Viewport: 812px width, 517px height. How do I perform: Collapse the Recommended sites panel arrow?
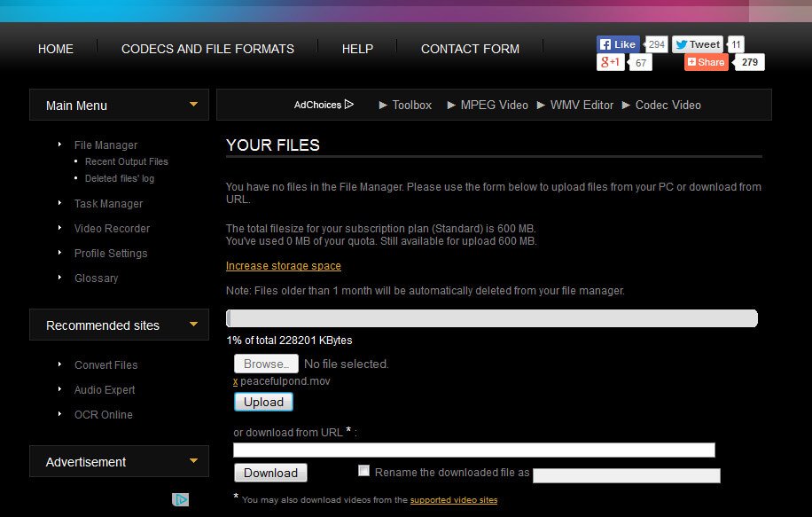pyautogui.click(x=193, y=325)
